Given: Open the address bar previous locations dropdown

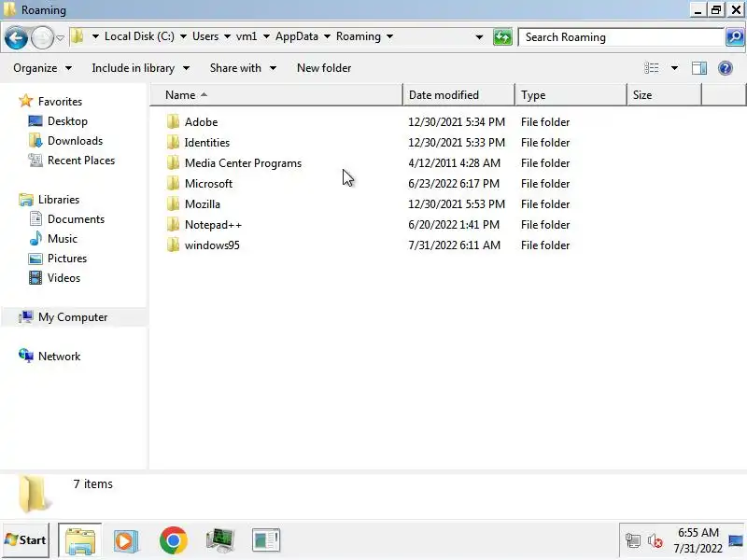Looking at the screenshot, I should (x=479, y=37).
